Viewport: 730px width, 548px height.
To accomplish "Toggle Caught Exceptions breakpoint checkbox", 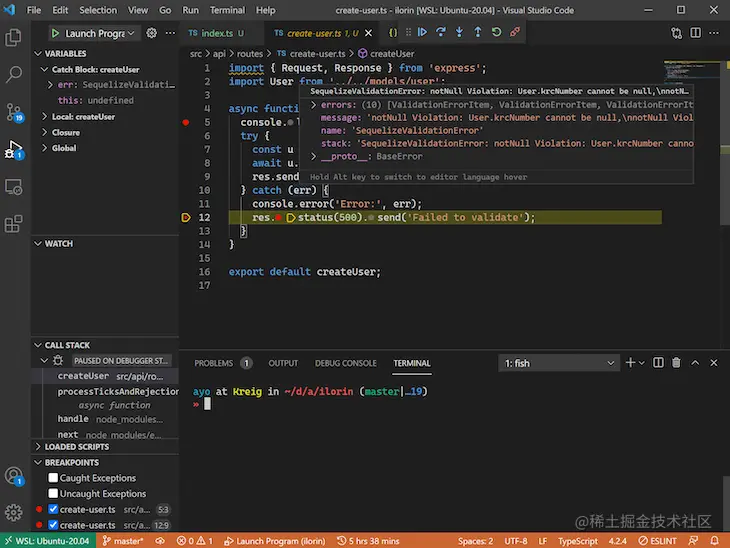I will (x=53, y=478).
